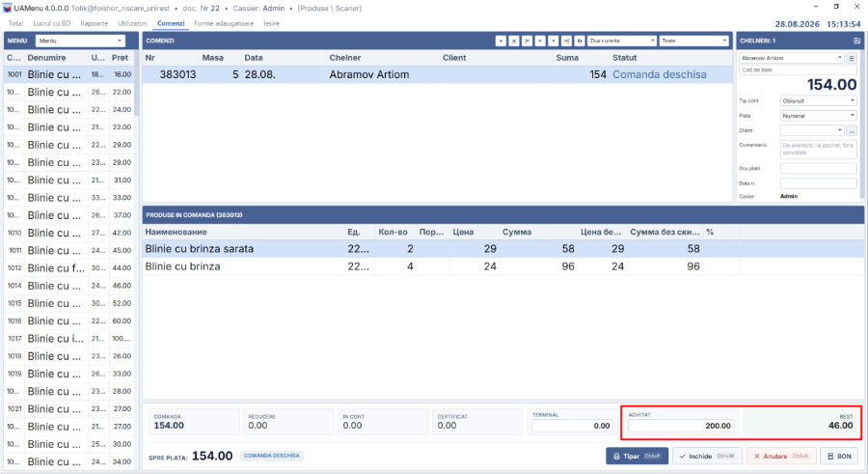Click the ellipsis button next to Client
Viewport: 868px width, 474px height.
852,131
